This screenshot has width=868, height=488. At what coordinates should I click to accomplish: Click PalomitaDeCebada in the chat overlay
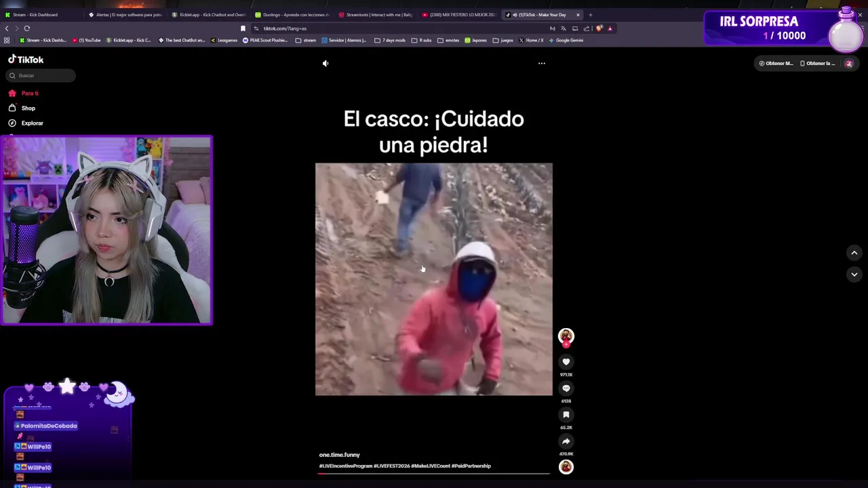tap(49, 426)
